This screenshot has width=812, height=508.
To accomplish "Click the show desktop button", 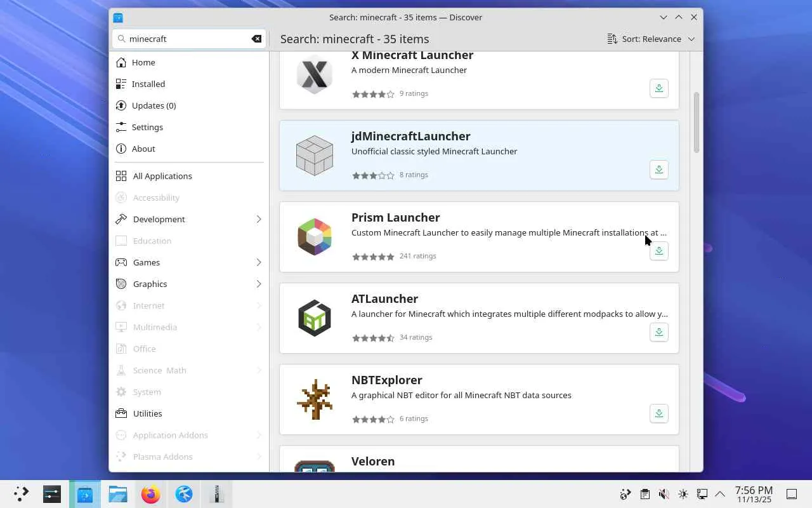I will [792, 494].
